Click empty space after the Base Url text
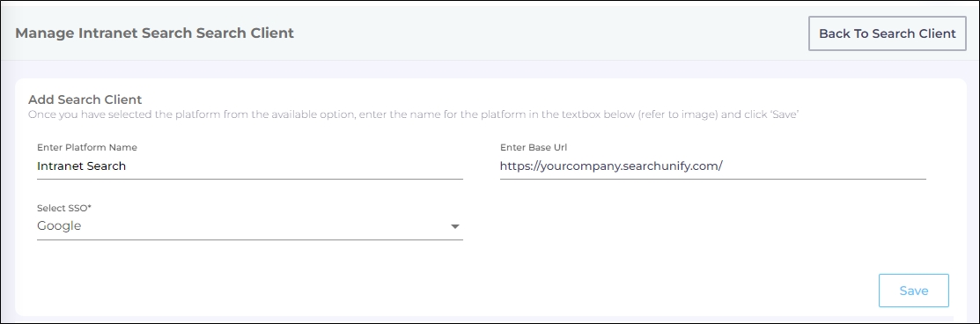This screenshot has width=980, height=324. coord(825,166)
